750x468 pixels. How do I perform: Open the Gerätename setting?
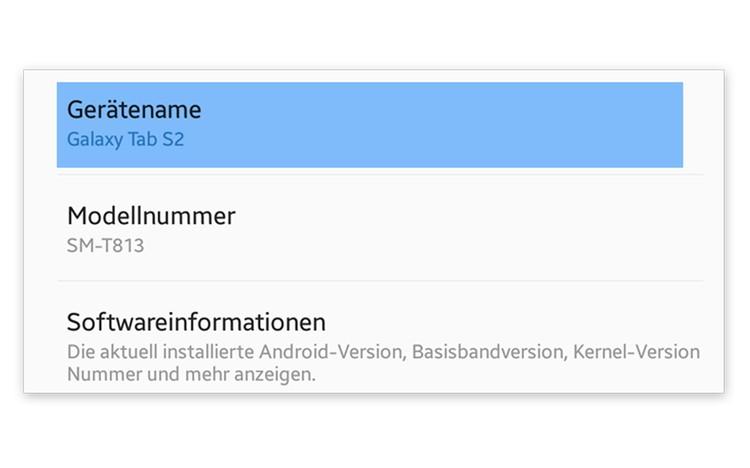pyautogui.click(x=134, y=109)
